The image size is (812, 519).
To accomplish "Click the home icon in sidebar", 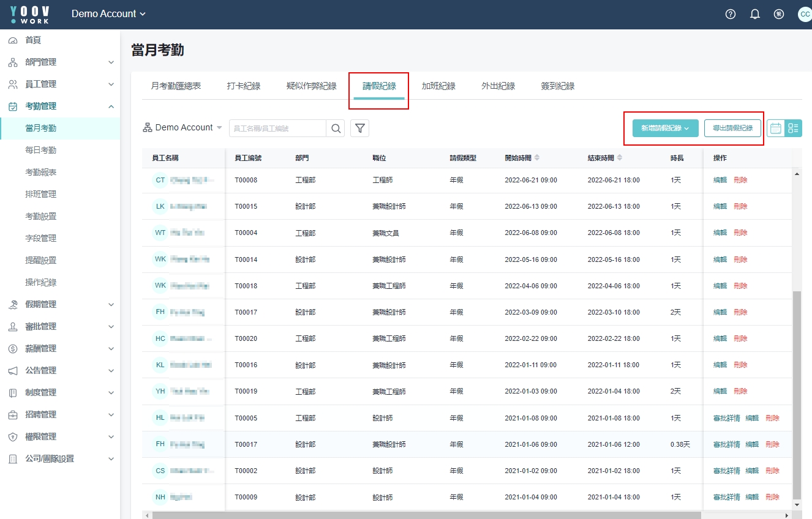I will [13, 40].
